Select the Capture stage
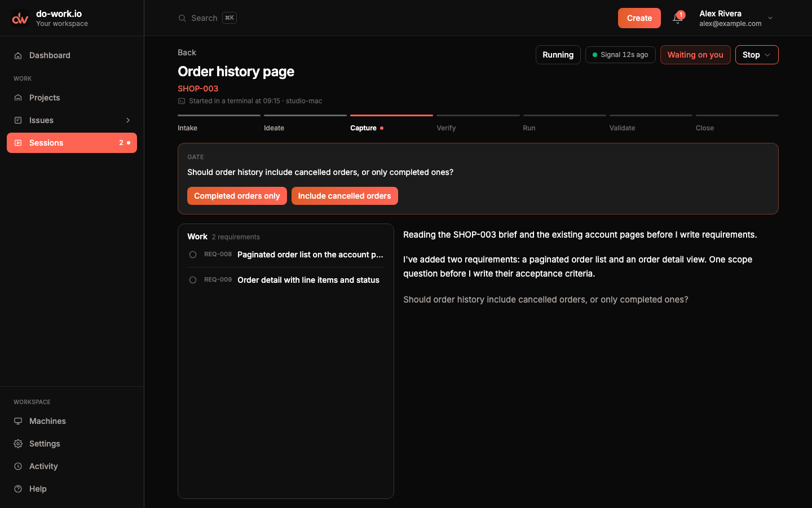This screenshot has height=508, width=812. [391, 124]
